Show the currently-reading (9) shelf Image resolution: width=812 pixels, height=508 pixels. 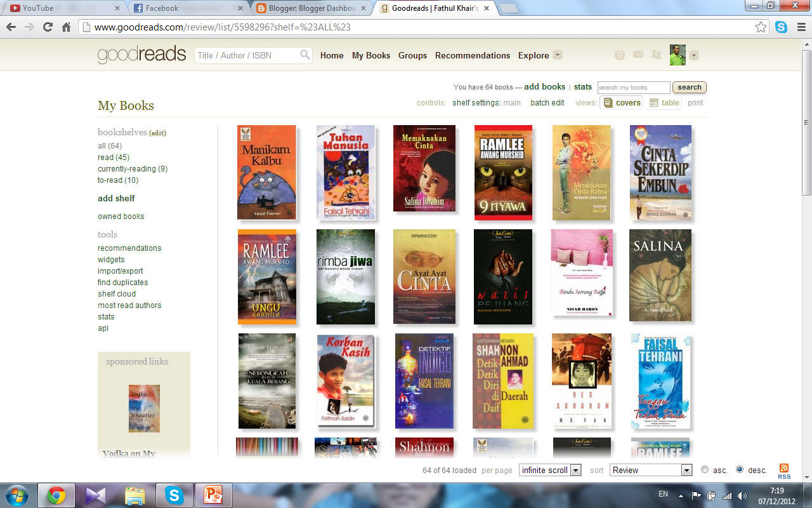tap(133, 169)
